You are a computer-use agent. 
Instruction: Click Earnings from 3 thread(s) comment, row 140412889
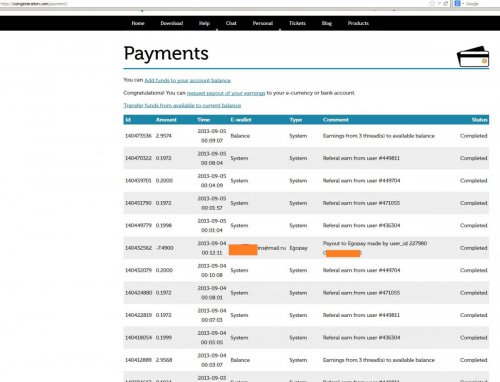[x=379, y=360]
